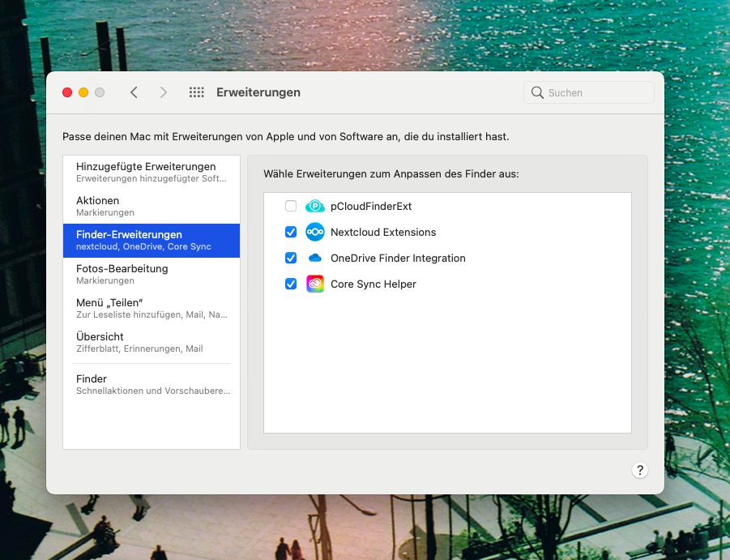Screen dimensions: 730x560
Task: Click the Nextcloud logo icon
Action: [315, 232]
